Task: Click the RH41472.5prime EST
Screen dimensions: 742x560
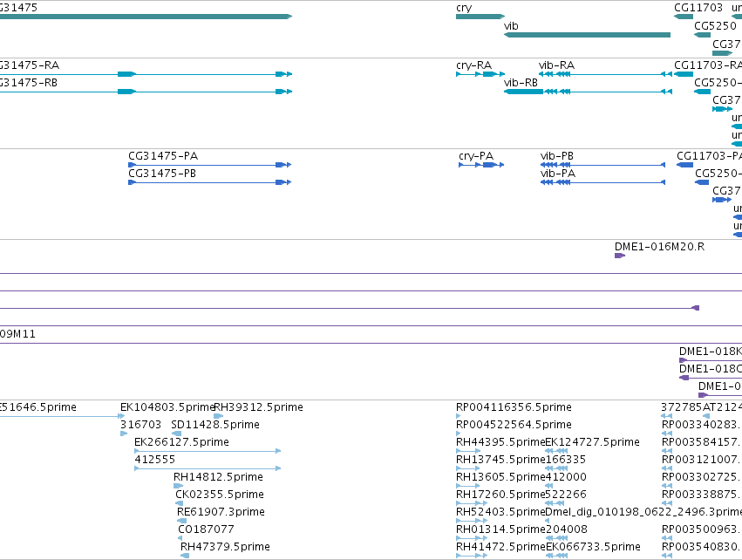Action: 472,556
